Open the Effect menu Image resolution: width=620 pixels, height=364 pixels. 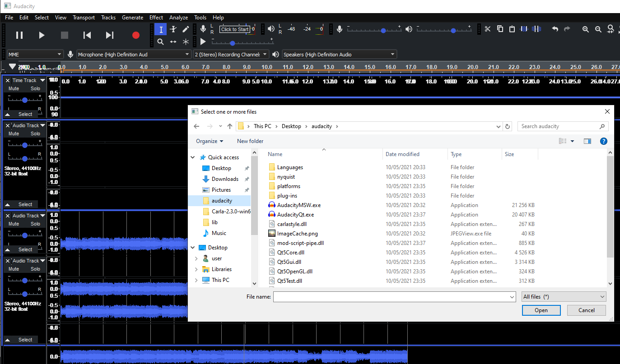point(156,18)
